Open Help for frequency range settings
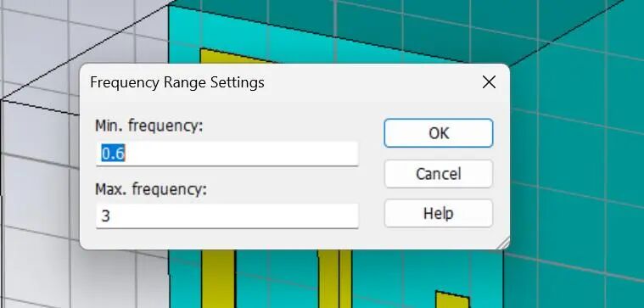 click(438, 214)
